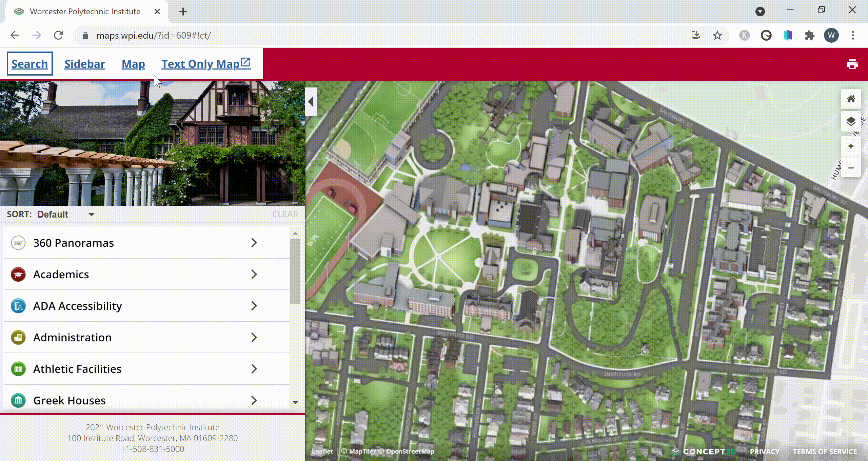
Task: Expand the Academics category chevron
Action: (254, 274)
